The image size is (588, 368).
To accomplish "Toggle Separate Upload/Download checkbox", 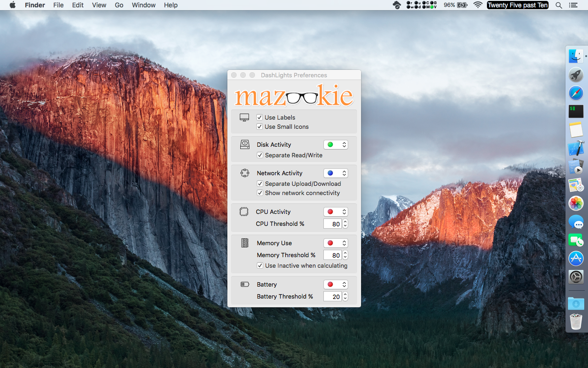I will pyautogui.click(x=260, y=184).
